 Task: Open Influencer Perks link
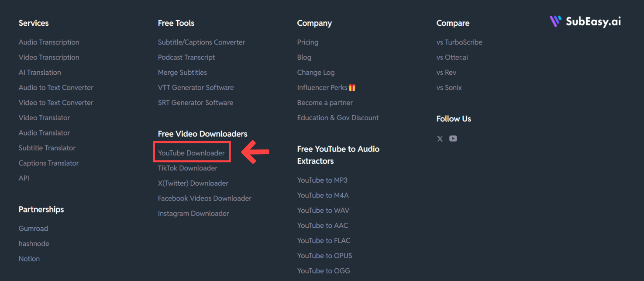click(x=327, y=87)
